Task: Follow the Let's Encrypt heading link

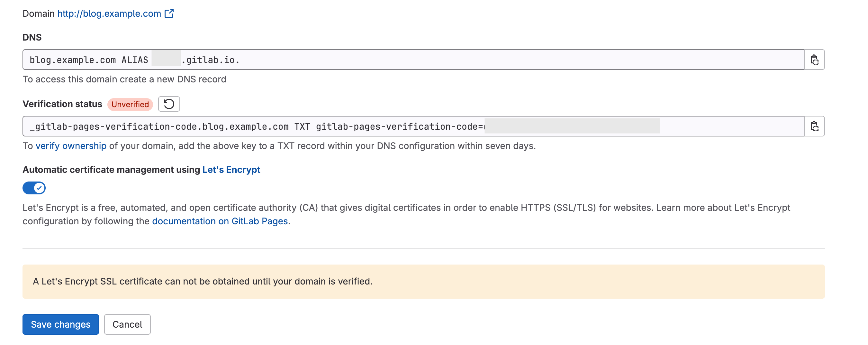Action: [x=231, y=170]
